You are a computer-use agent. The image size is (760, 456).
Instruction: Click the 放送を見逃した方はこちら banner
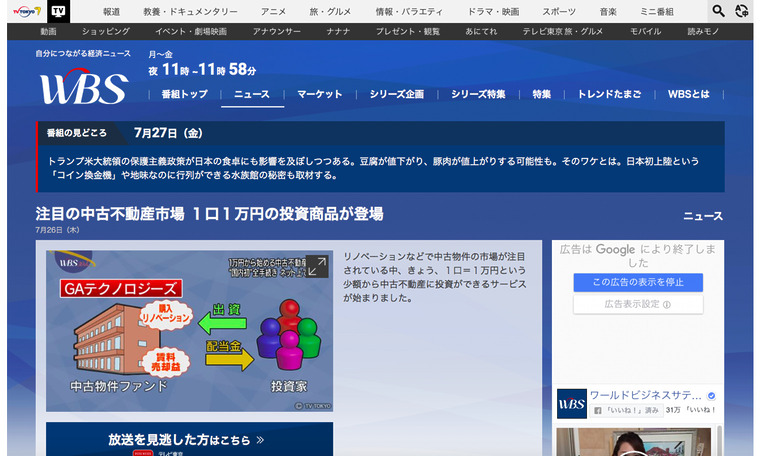(x=187, y=438)
